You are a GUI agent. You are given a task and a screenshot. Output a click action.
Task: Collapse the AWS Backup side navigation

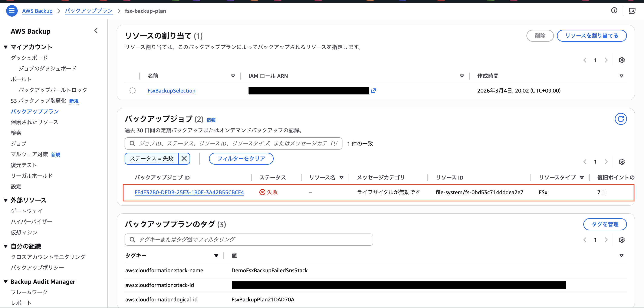tap(96, 31)
